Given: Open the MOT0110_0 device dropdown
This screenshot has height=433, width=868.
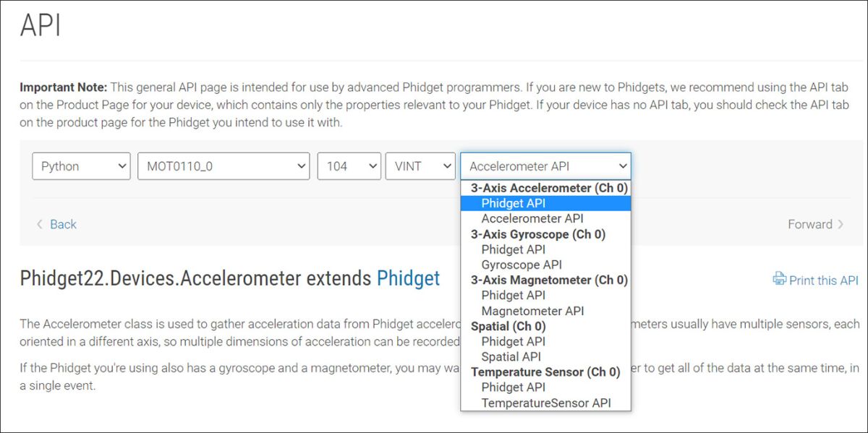Looking at the screenshot, I should pos(223,166).
